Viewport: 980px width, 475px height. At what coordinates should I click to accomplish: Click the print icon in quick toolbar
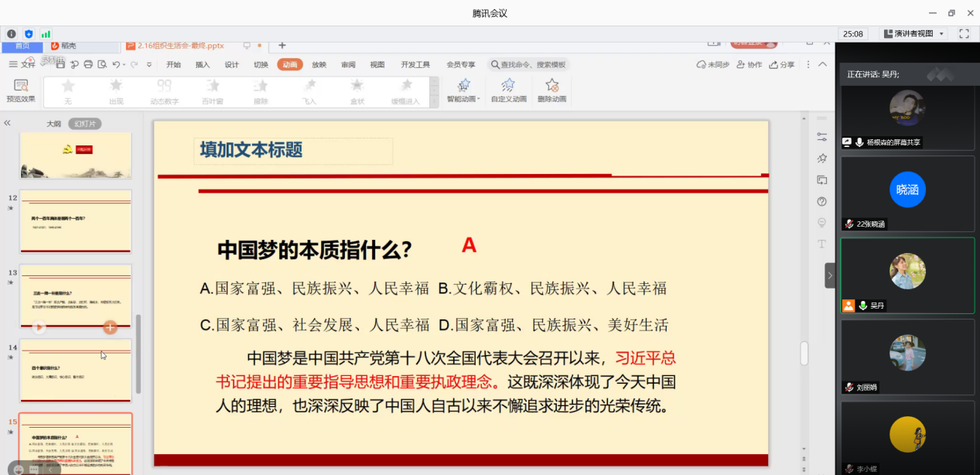pos(88,65)
